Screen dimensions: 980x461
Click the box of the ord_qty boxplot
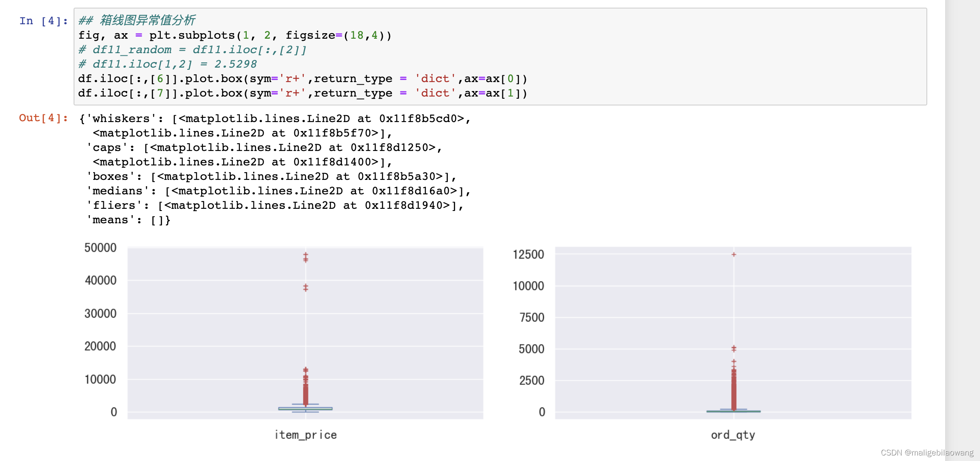click(x=733, y=411)
